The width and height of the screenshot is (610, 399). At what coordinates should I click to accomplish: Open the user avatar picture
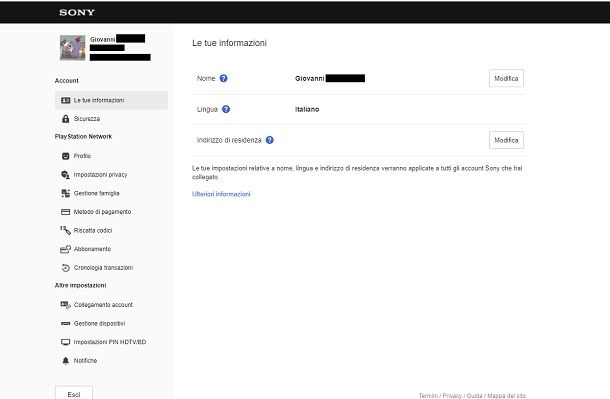click(x=73, y=48)
